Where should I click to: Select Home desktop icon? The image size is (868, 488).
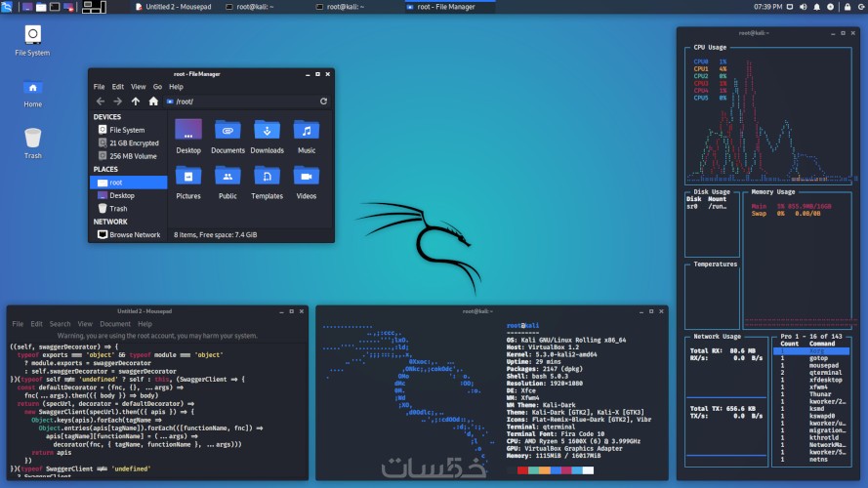pos(32,94)
